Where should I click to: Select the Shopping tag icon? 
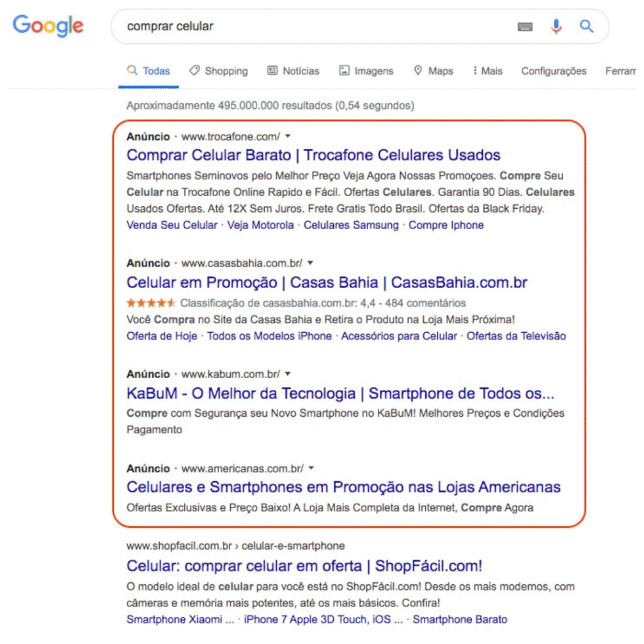tap(196, 70)
